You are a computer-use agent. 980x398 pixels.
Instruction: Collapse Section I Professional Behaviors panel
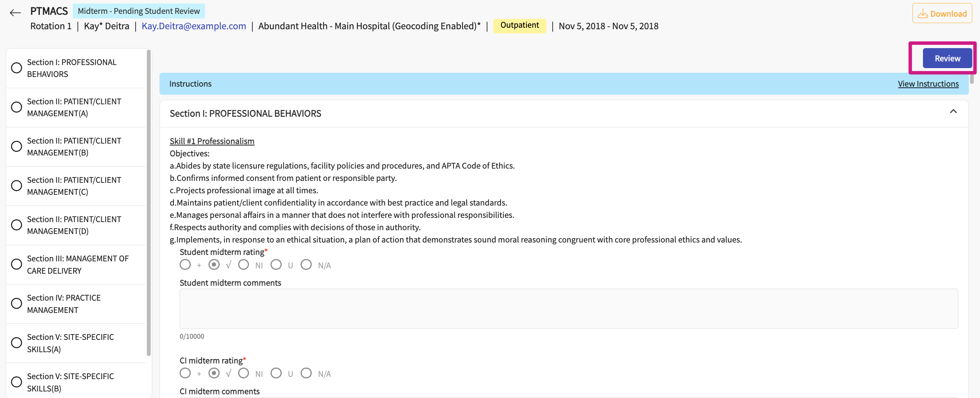coord(953,112)
